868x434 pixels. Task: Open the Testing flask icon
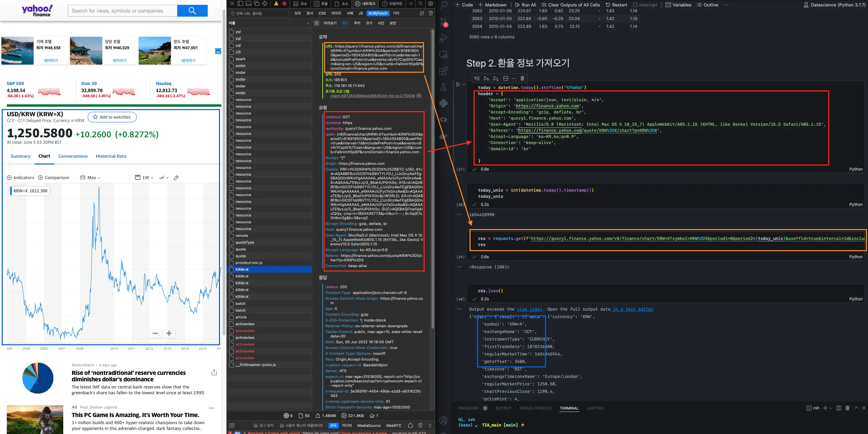(x=443, y=87)
